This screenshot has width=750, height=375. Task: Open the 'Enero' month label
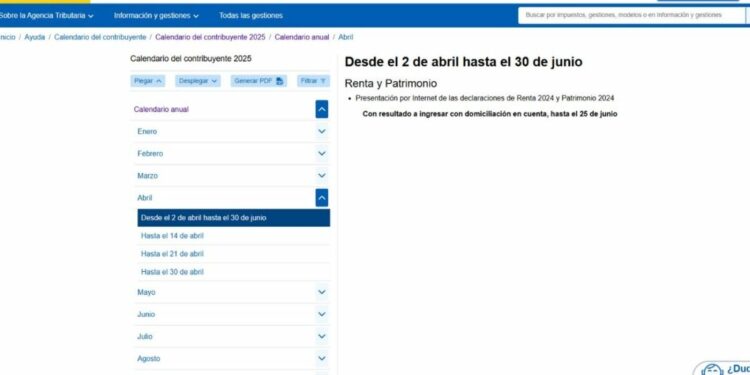pos(147,132)
